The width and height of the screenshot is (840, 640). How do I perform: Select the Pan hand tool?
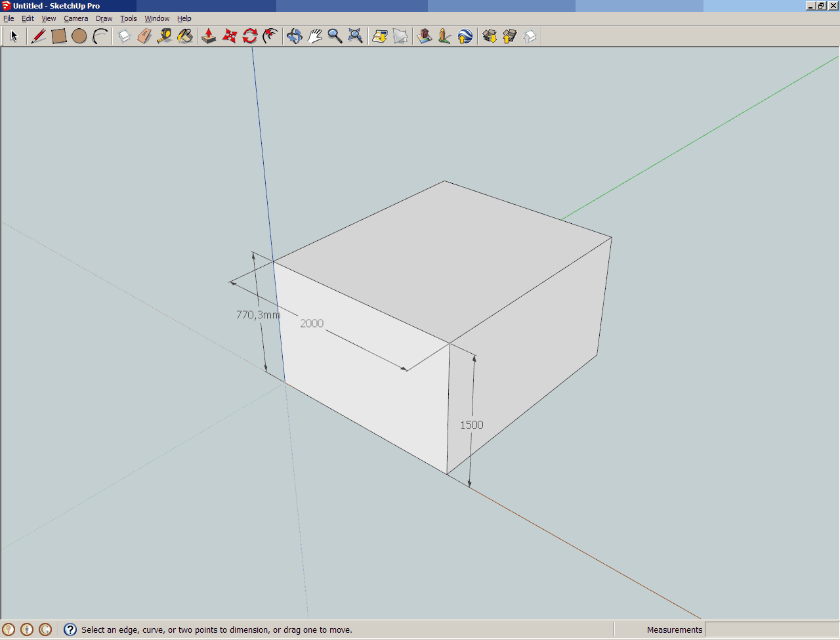[x=315, y=36]
